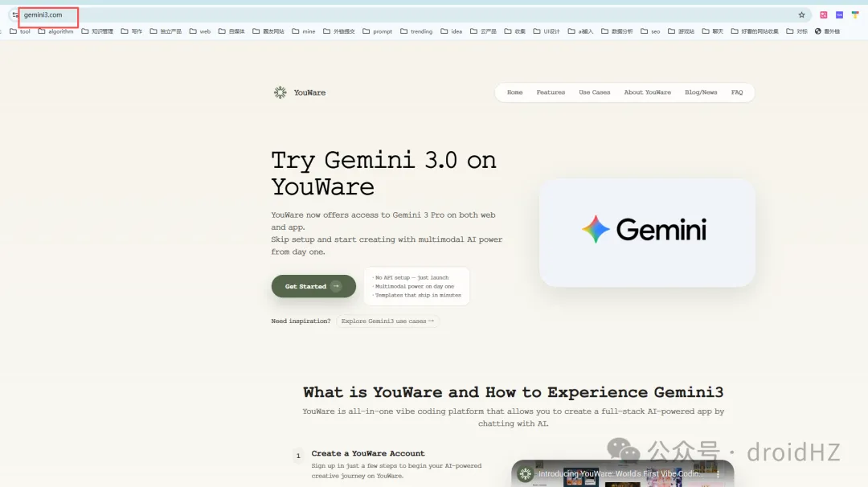Expand the 'prompt' bookmark folder
This screenshot has height=487, width=868.
(378, 31)
